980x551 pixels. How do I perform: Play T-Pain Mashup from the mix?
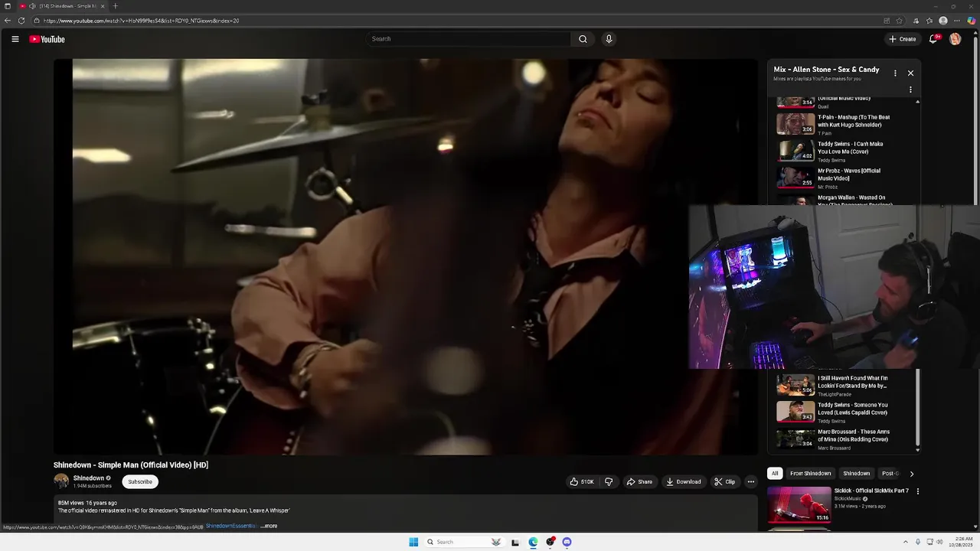(x=842, y=125)
